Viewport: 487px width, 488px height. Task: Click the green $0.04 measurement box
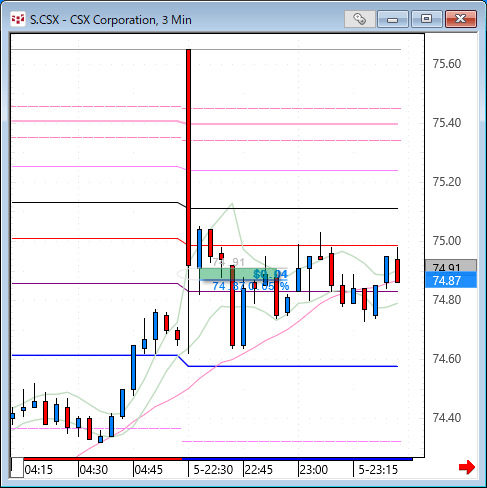(x=238, y=274)
